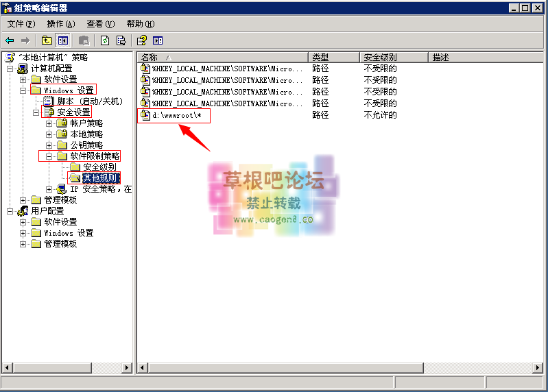Open the 文件(F) menu
The width and height of the screenshot is (548, 392).
pyautogui.click(x=21, y=24)
